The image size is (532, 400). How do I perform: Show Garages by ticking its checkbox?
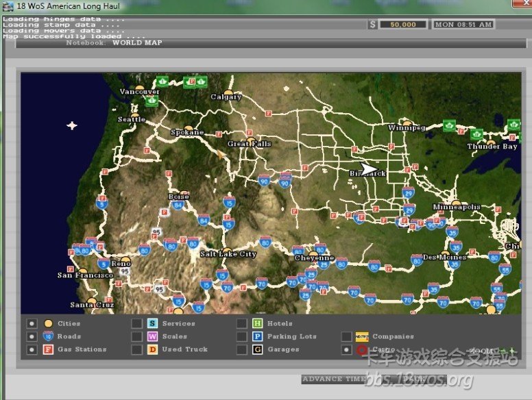point(241,349)
